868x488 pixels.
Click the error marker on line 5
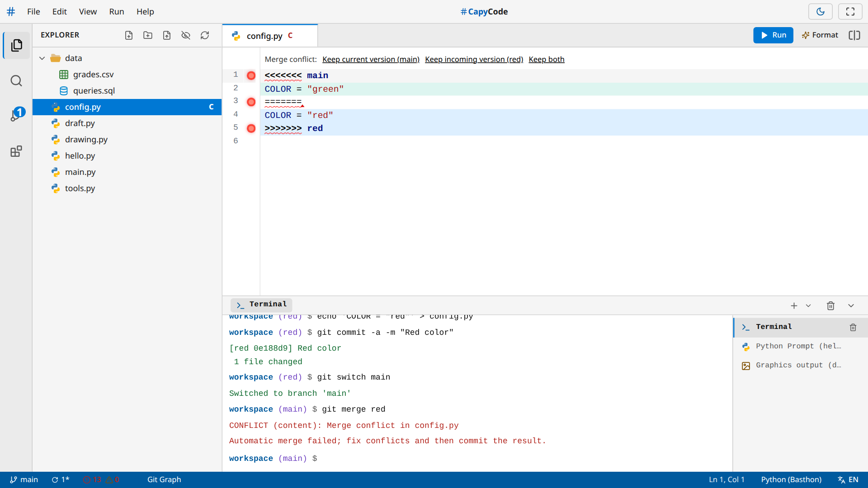tap(251, 128)
